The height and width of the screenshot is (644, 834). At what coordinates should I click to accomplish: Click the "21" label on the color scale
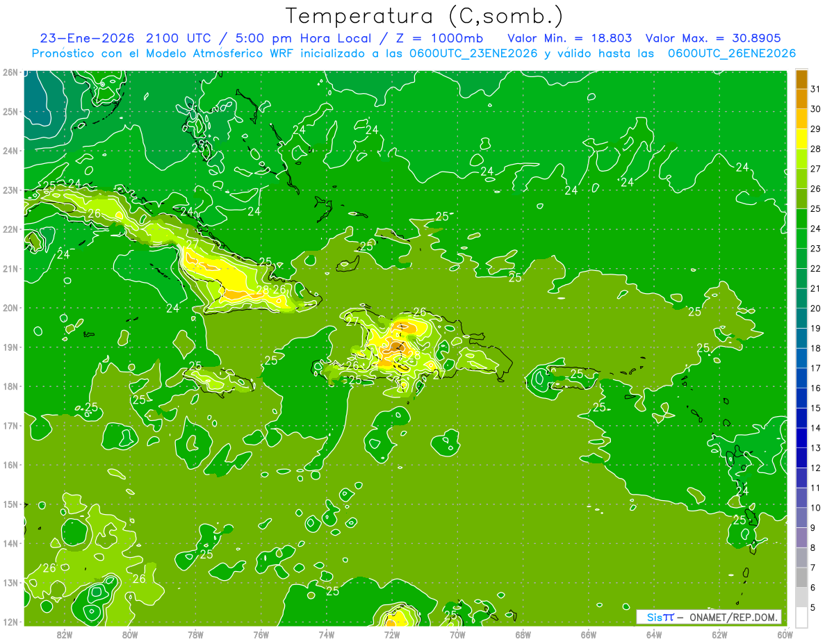pyautogui.click(x=816, y=288)
